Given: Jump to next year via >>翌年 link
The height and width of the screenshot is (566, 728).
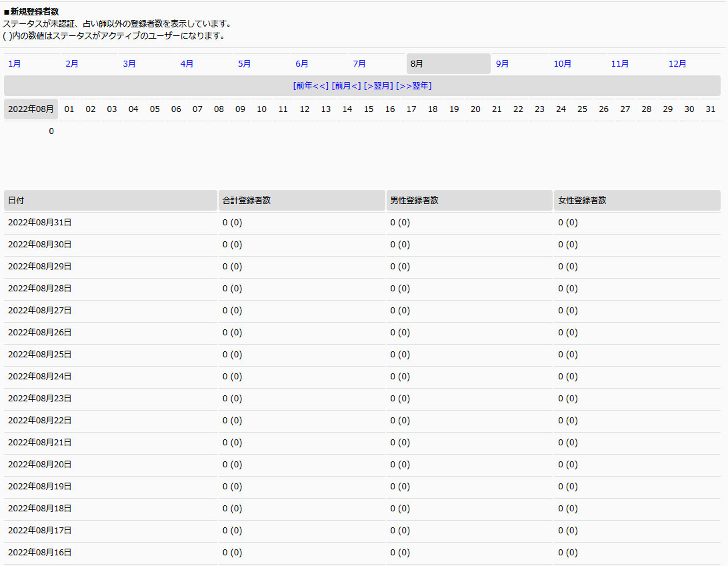Looking at the screenshot, I should 413,86.
